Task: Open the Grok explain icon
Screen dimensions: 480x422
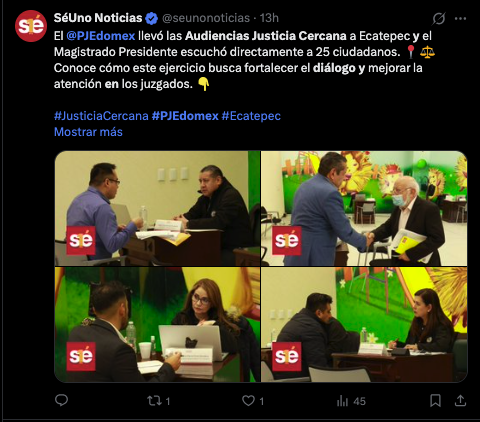Action: coord(439,19)
